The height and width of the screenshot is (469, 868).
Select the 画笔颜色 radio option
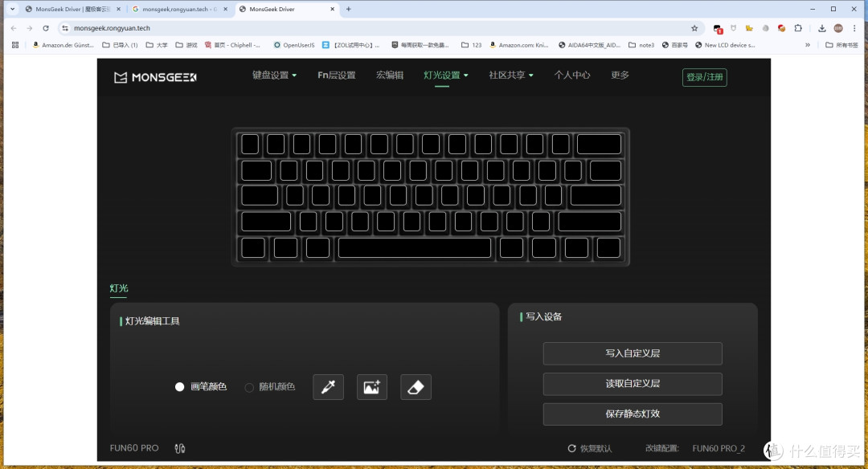tap(200, 386)
